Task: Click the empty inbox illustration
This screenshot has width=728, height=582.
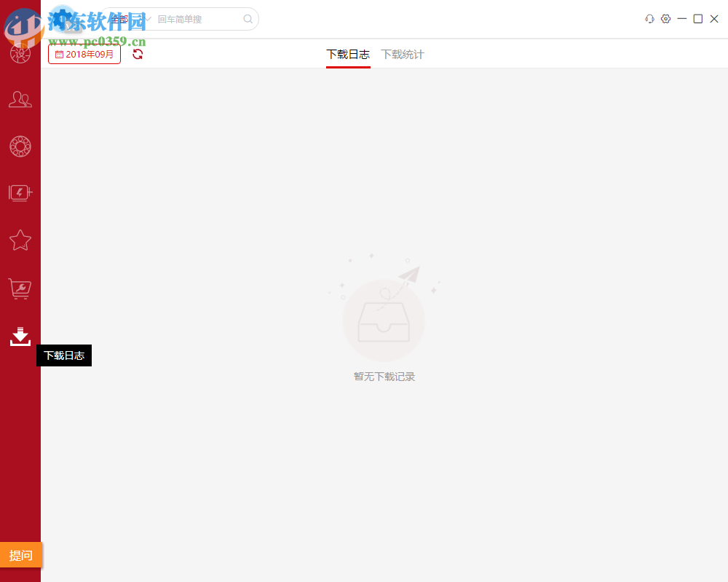Action: tap(384, 317)
